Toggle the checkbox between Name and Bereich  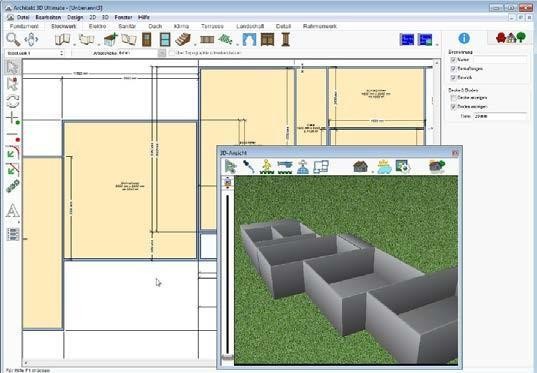[x=453, y=69]
